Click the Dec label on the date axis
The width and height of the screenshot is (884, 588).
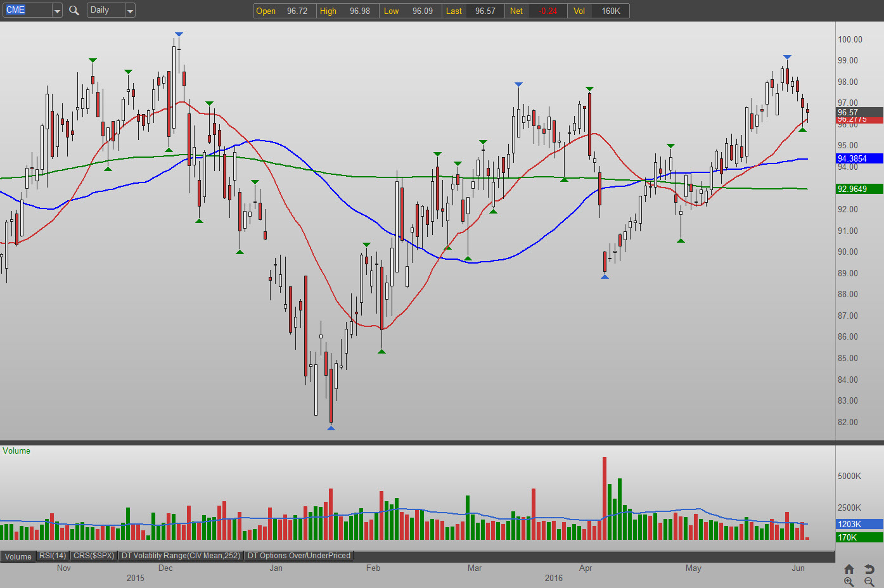coord(165,568)
